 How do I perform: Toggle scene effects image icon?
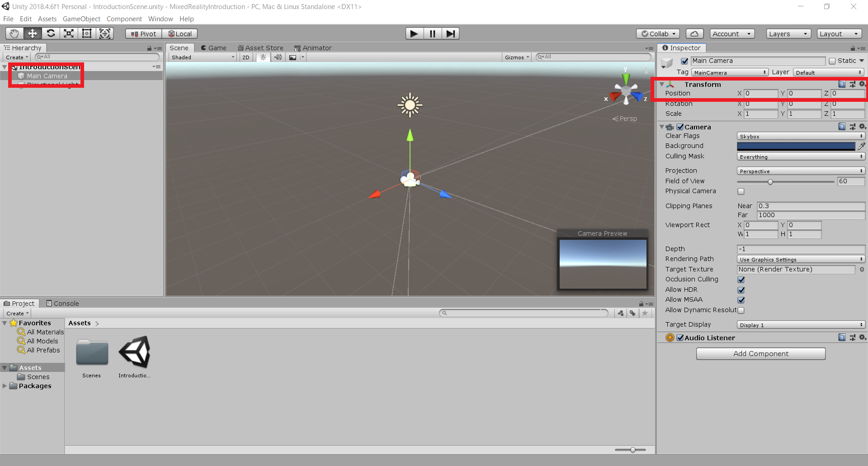[293, 57]
